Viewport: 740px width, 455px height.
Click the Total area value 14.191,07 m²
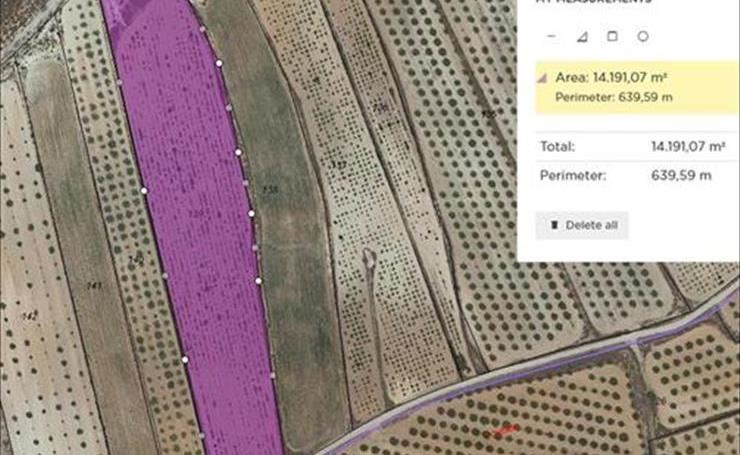click(x=688, y=146)
